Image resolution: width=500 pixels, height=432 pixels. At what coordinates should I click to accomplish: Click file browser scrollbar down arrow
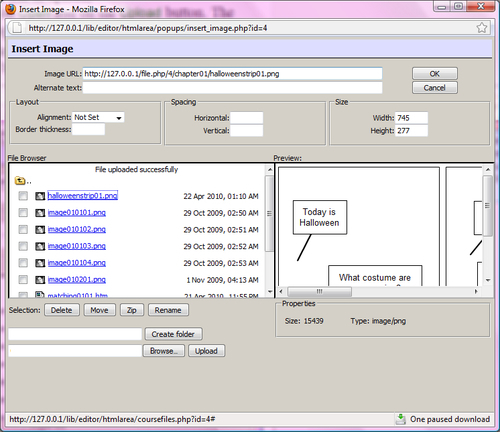click(270, 292)
